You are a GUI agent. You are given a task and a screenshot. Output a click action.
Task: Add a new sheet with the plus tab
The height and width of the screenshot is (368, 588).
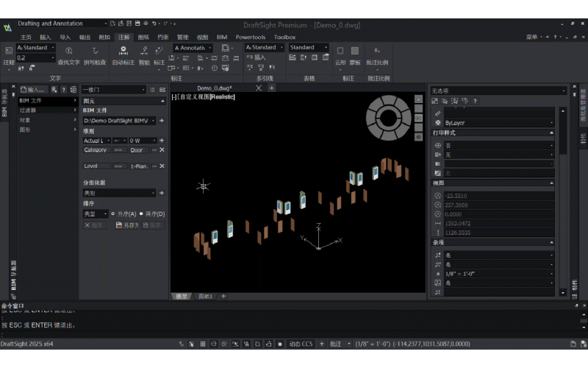(x=223, y=297)
